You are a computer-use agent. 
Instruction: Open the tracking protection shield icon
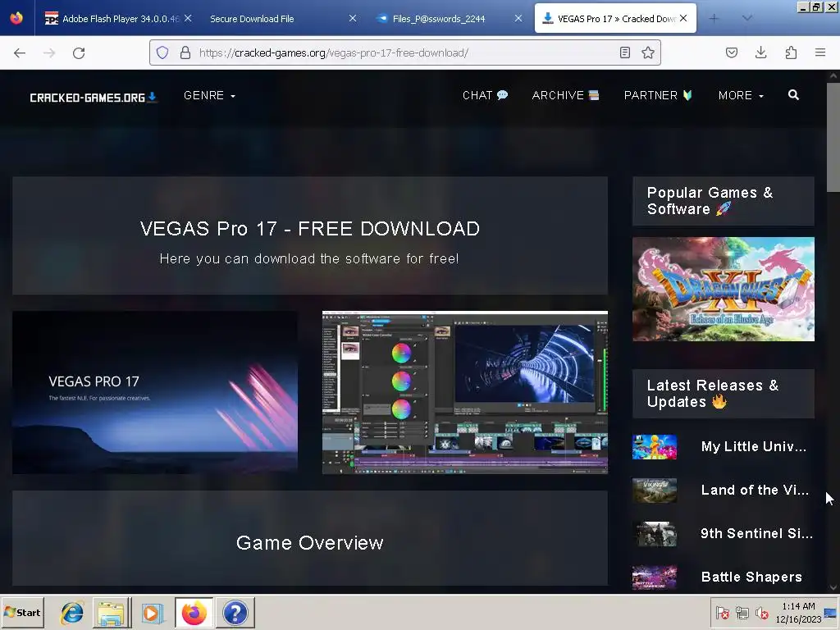(x=162, y=52)
